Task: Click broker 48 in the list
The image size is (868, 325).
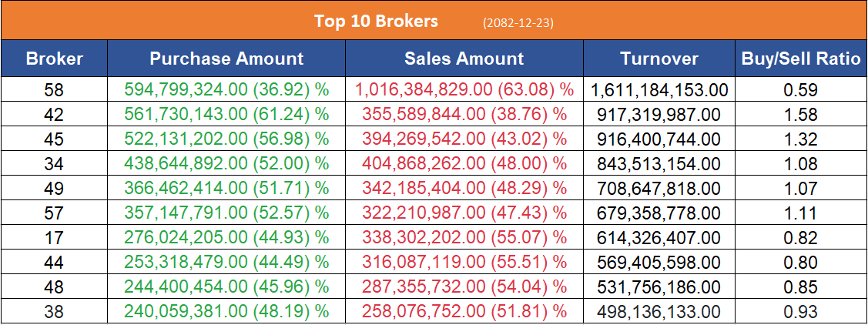Action: (x=54, y=287)
